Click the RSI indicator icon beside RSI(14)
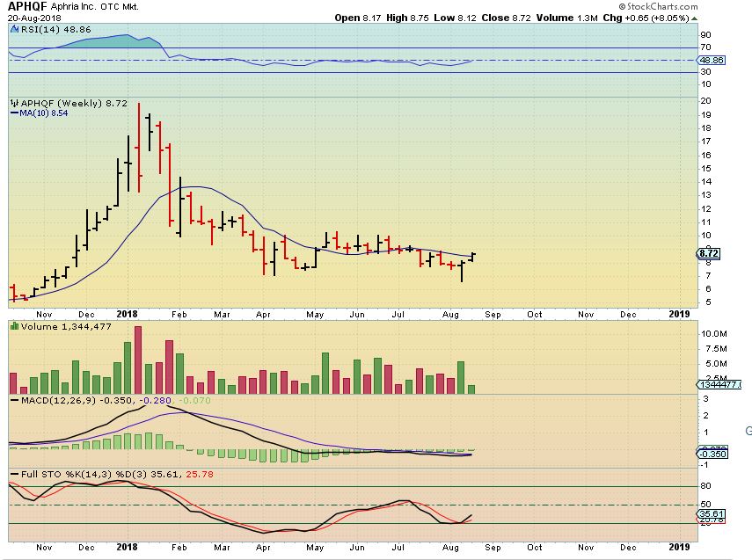Viewport: 752px width, 560px height. [x=14, y=29]
